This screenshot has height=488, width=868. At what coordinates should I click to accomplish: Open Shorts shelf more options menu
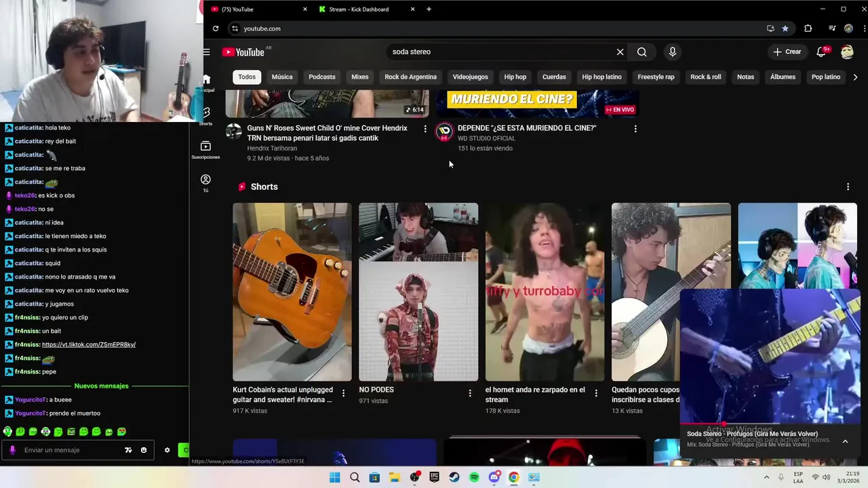(848, 187)
